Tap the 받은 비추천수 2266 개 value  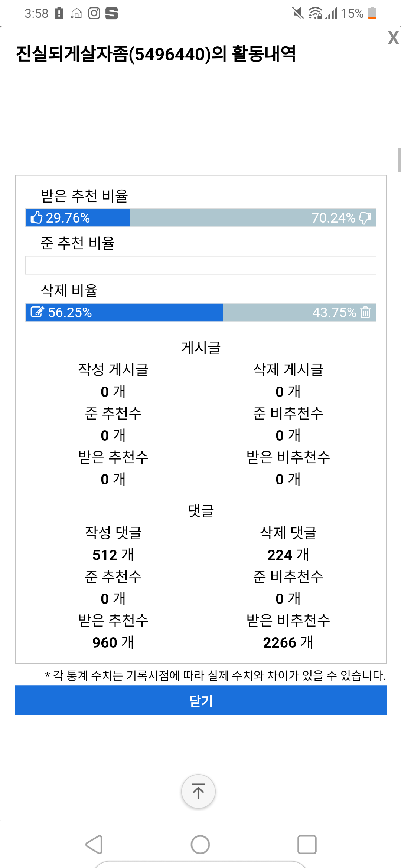coord(288,642)
